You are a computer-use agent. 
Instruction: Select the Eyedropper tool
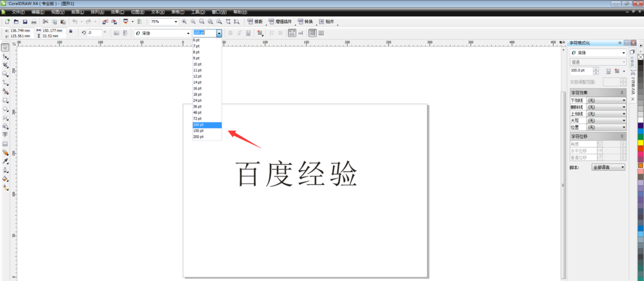click(5, 161)
